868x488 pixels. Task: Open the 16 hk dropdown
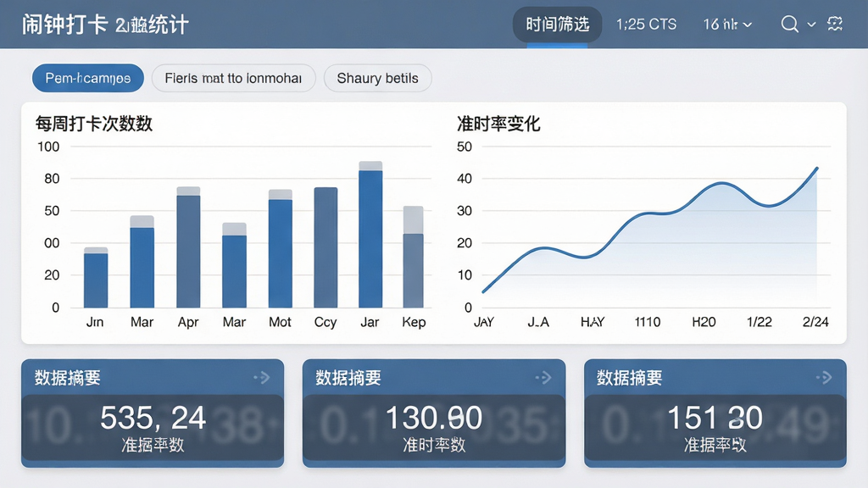[727, 25]
